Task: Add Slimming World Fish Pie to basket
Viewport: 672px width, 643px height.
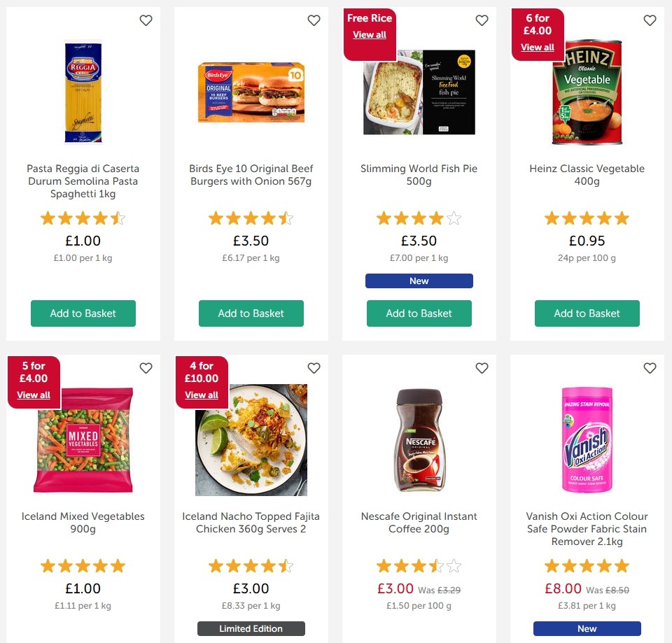Action: (419, 313)
